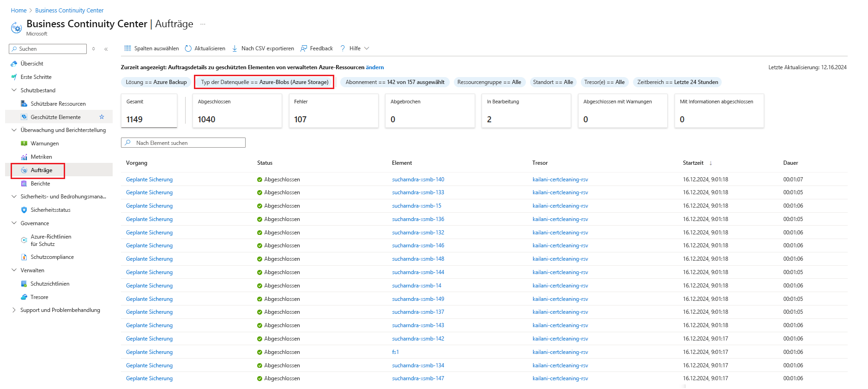Click the Schützbare Ressourcen icon
The image size is (868, 389).
point(24,104)
